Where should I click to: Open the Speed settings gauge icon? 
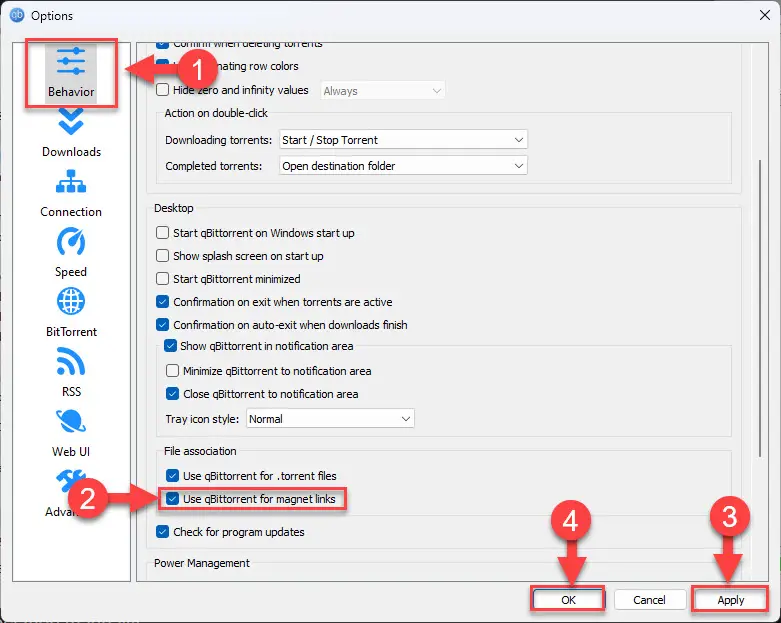pos(71,242)
